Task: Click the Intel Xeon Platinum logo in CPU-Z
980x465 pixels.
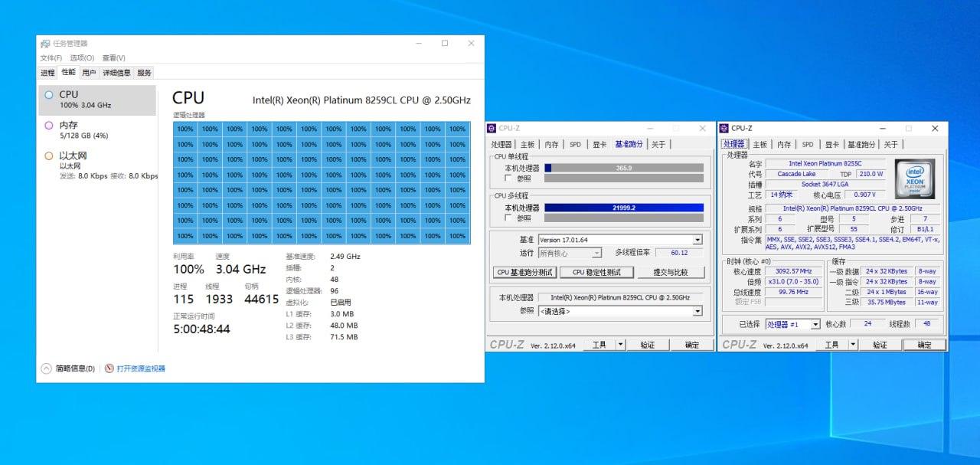Action: pyautogui.click(x=915, y=179)
